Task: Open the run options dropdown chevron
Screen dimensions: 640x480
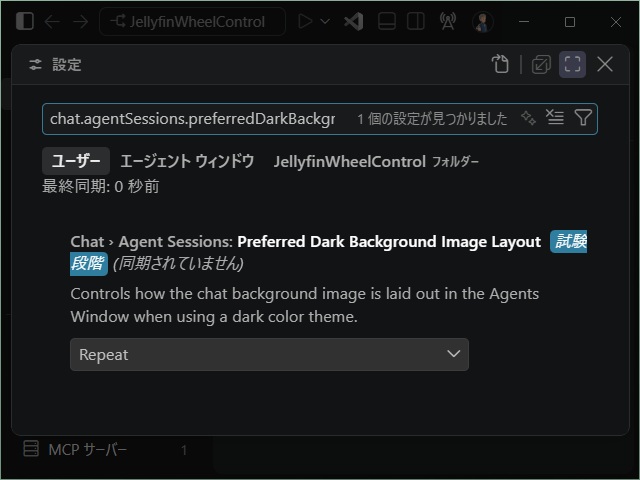Action: tap(325, 21)
